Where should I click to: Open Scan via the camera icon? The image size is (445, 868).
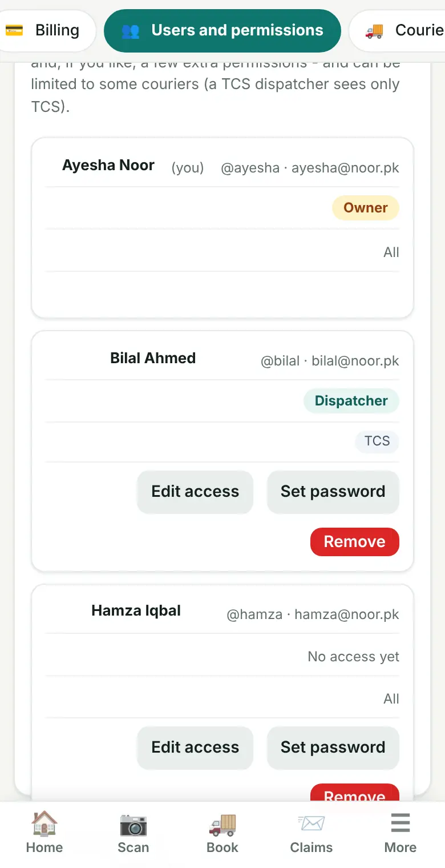[133, 824]
